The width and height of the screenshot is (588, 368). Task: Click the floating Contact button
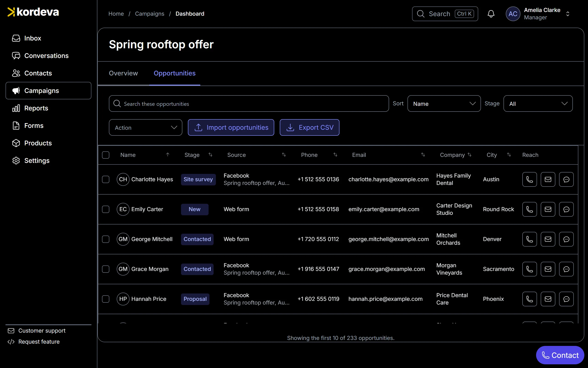tap(560, 355)
